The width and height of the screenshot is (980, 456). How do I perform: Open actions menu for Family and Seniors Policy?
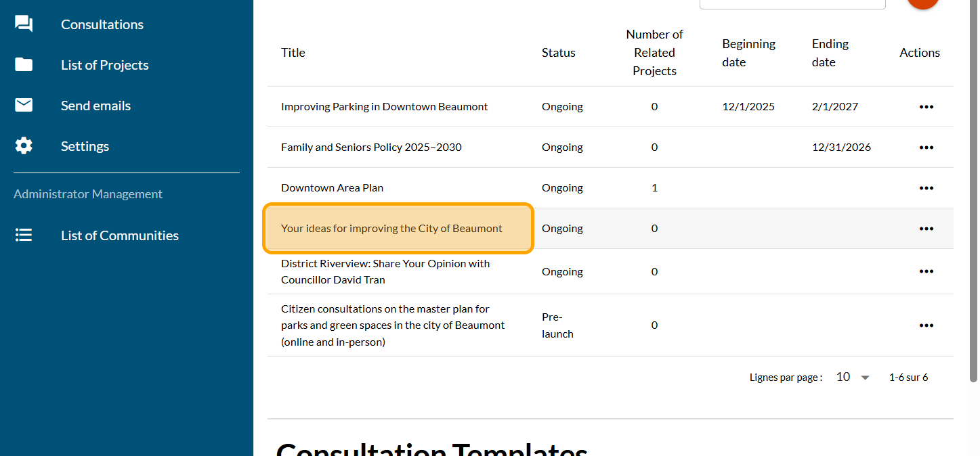click(926, 147)
